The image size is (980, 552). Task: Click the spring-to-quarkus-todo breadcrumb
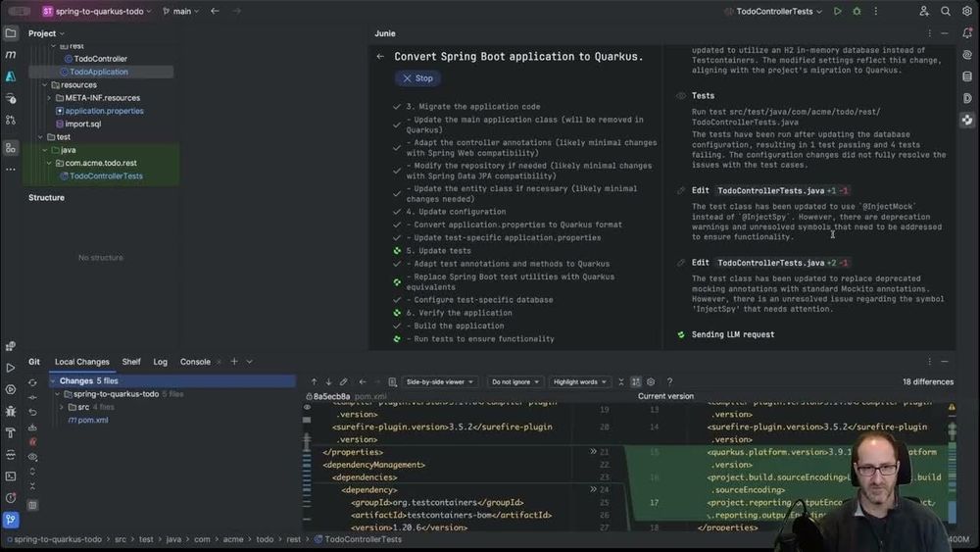(x=54, y=539)
